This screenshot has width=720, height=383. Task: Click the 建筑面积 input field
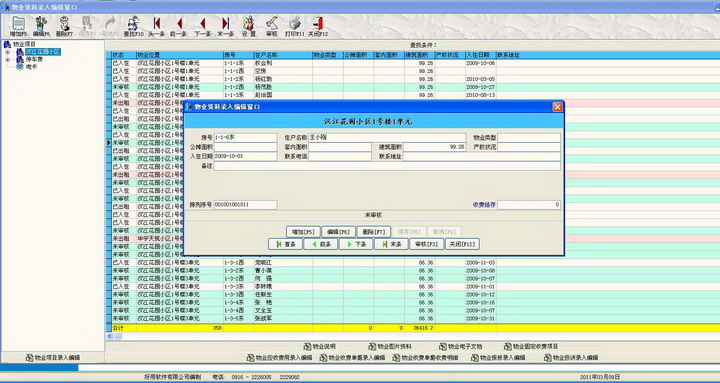click(434, 147)
